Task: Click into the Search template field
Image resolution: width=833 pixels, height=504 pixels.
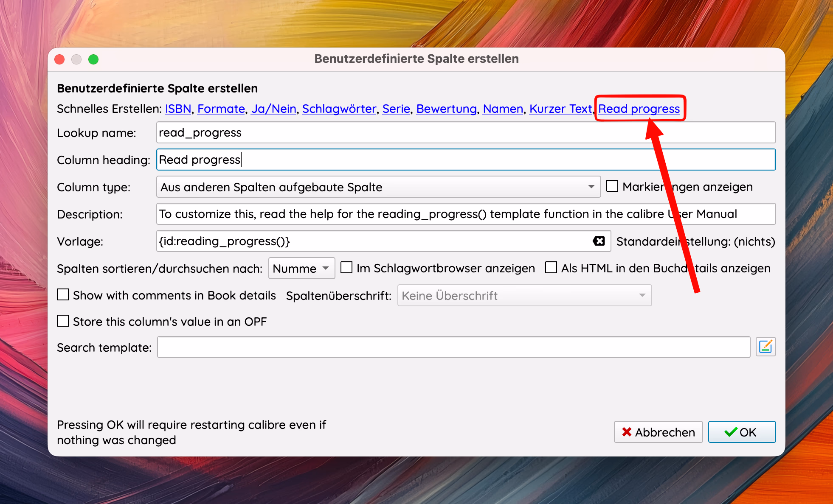Action: [453, 347]
